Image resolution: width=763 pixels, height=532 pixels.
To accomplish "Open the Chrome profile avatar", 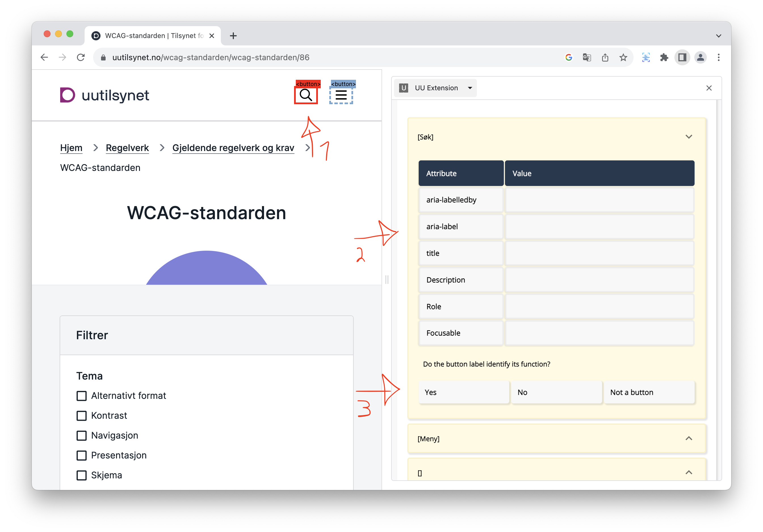I will tap(700, 57).
